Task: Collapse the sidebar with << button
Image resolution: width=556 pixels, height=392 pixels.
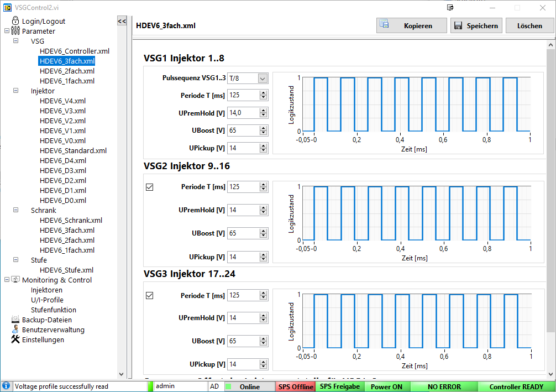Action: point(122,21)
